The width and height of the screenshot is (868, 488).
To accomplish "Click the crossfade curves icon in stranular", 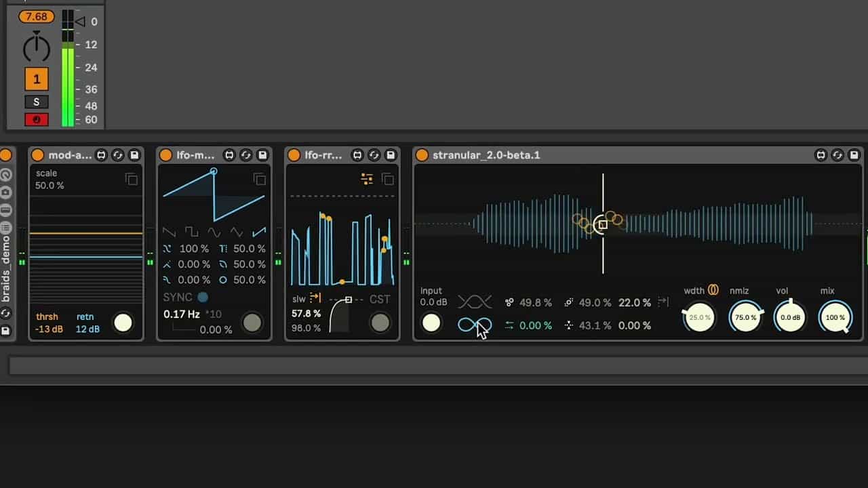I will 474,302.
